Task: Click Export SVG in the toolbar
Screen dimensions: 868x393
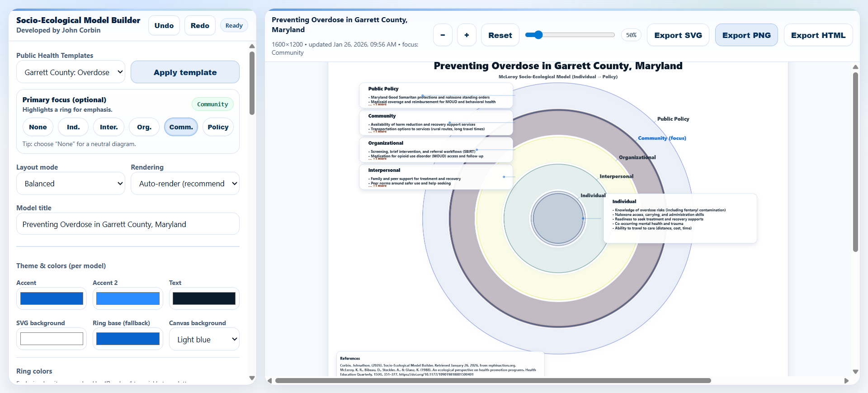Action: point(678,35)
